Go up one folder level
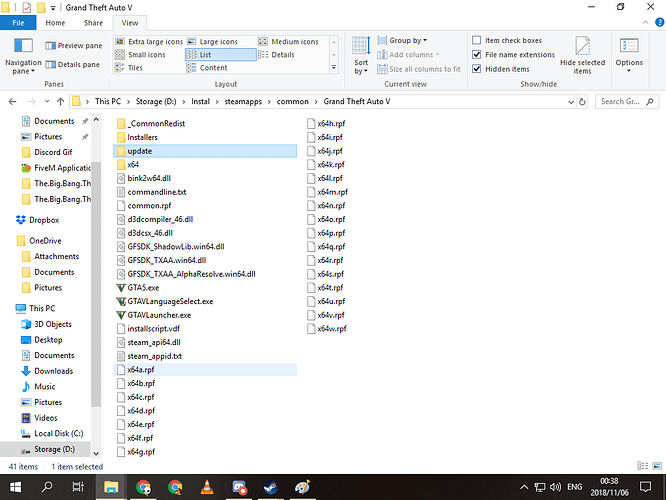The width and height of the screenshot is (666, 500). (60, 102)
